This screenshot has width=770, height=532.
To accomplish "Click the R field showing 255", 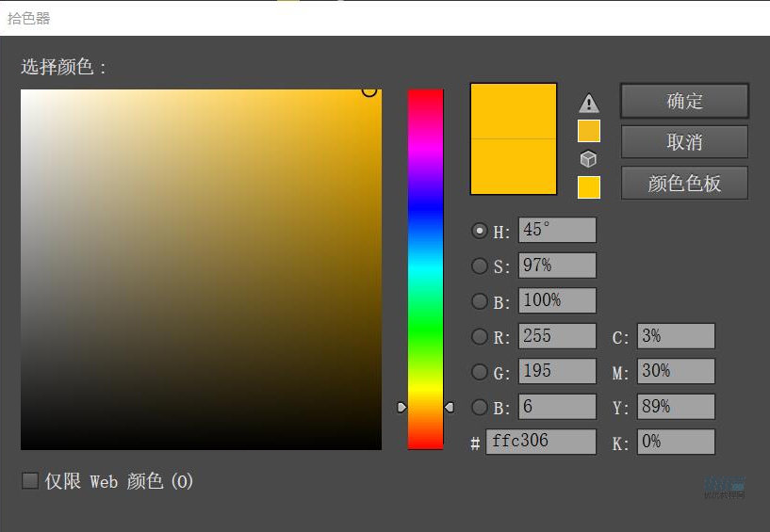I will pyautogui.click(x=557, y=336).
